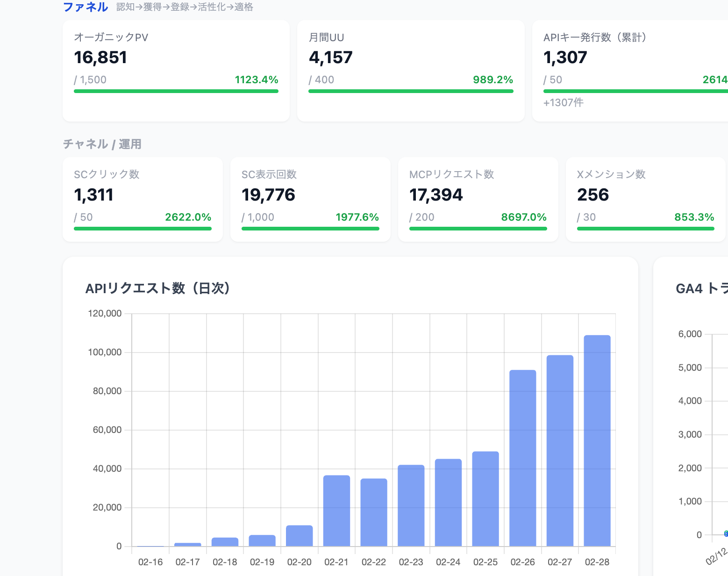This screenshot has height=576, width=728.
Task: Click the チャネル / 運用 section label
Action: click(x=102, y=144)
